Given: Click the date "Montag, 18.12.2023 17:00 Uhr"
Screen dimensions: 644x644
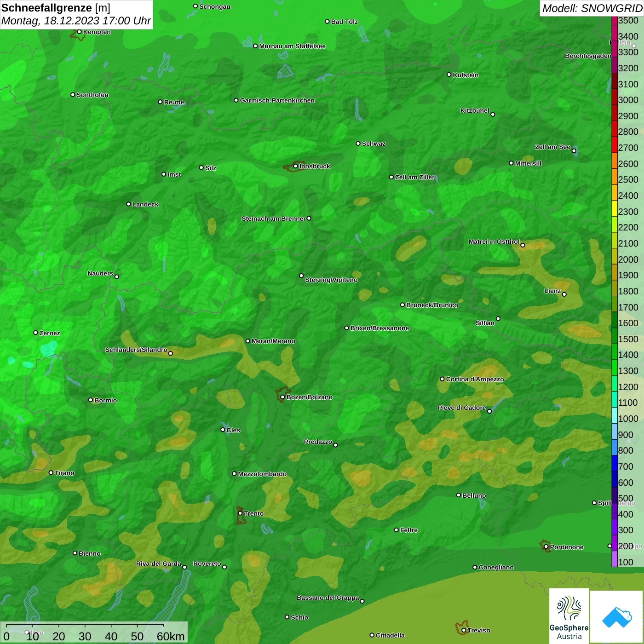Looking at the screenshot, I should coord(76,21).
